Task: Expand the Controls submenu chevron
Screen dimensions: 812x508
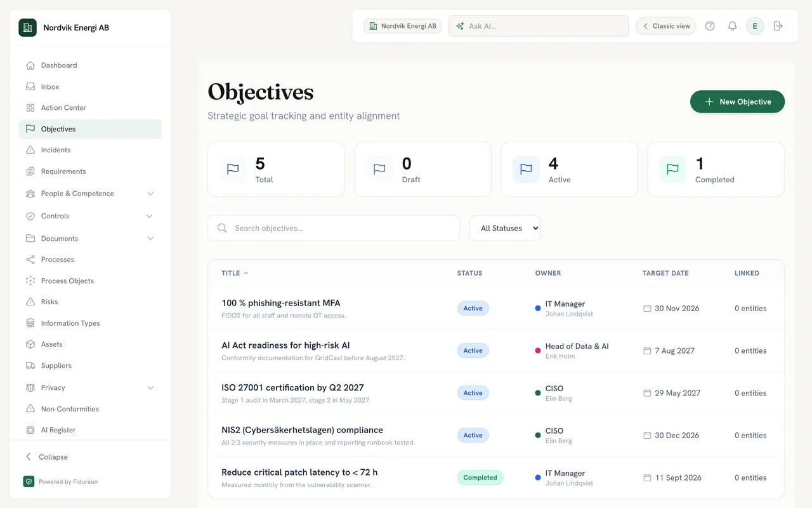Action: (x=150, y=216)
